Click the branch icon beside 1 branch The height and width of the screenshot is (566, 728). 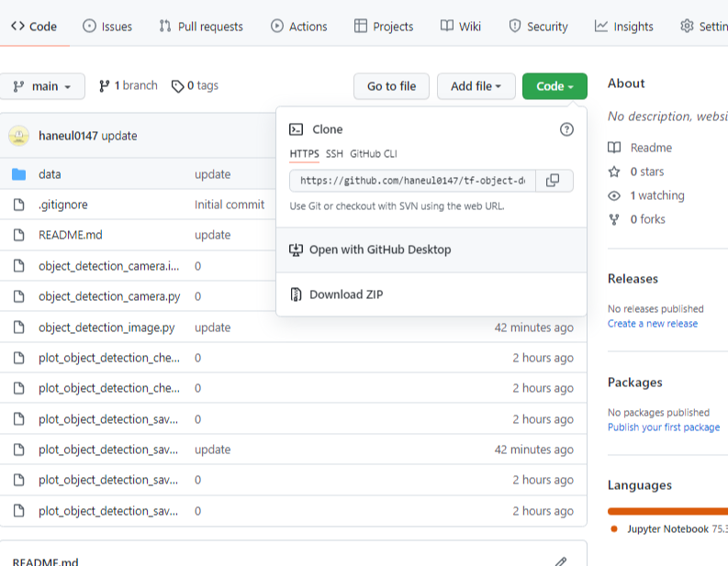coord(105,86)
